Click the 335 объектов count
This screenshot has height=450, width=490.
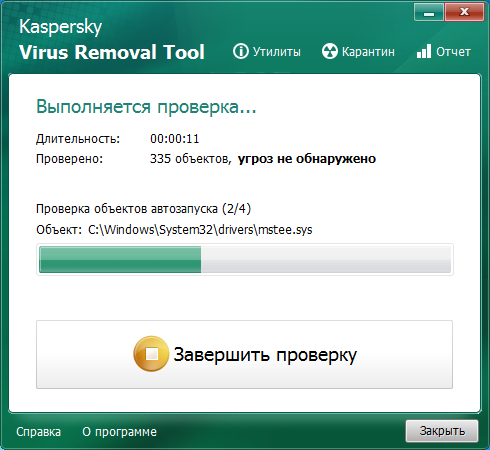tap(190, 159)
